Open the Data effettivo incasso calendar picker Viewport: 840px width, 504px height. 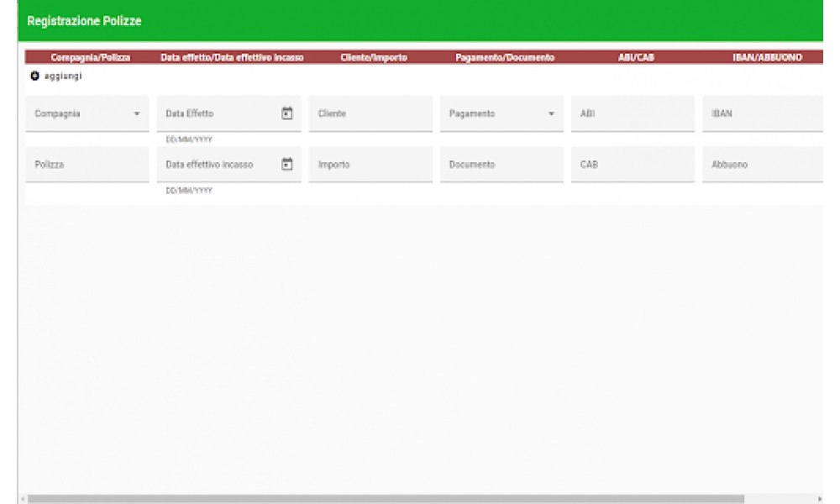pyautogui.click(x=287, y=164)
